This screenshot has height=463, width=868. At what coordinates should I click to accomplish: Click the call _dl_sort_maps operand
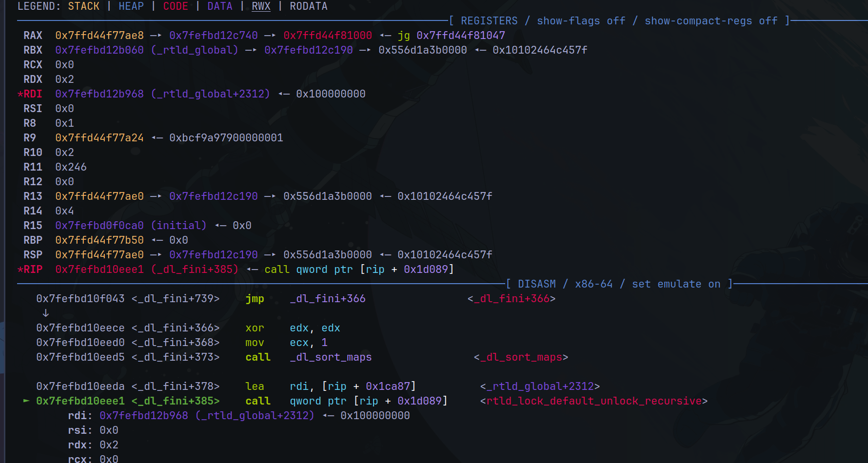(331, 357)
